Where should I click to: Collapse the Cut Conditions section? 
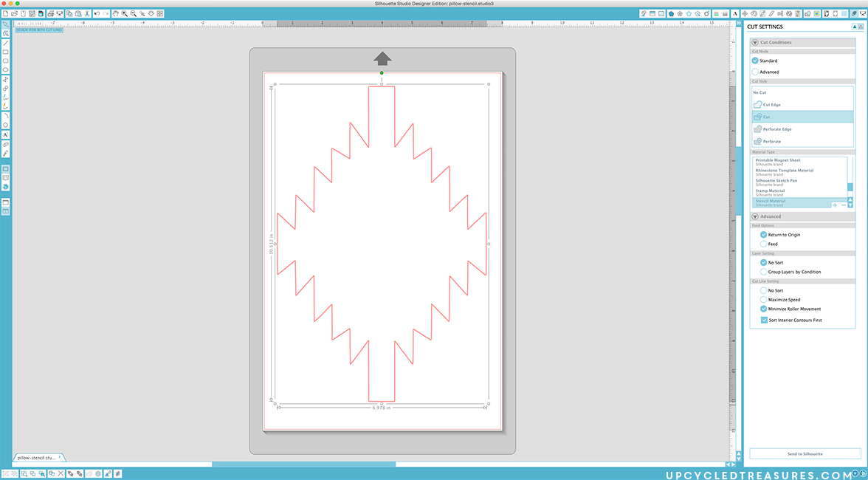[x=755, y=42]
